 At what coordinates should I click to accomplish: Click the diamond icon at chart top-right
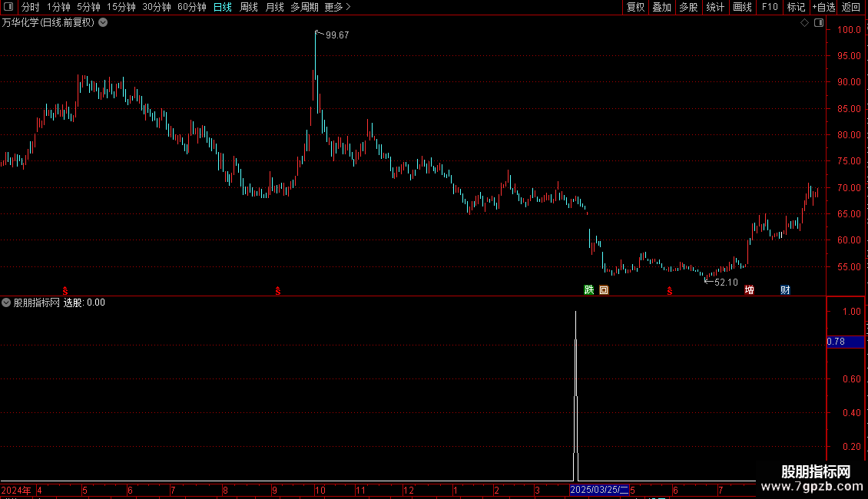804,23
